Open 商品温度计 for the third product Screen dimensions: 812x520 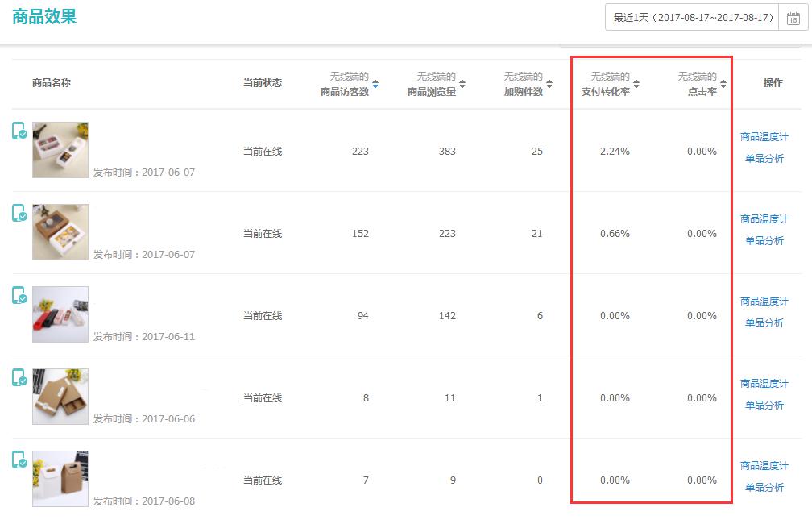(764, 302)
